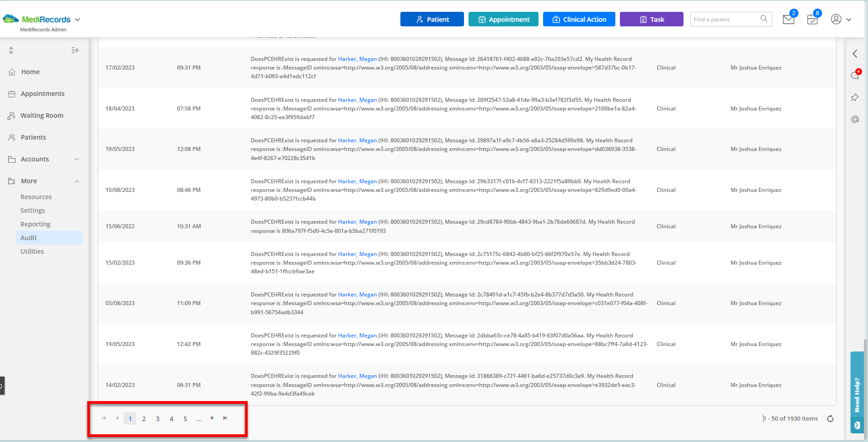Click the 12:42 PM time cell
Viewport: 868px width, 442px height.
[x=189, y=344]
